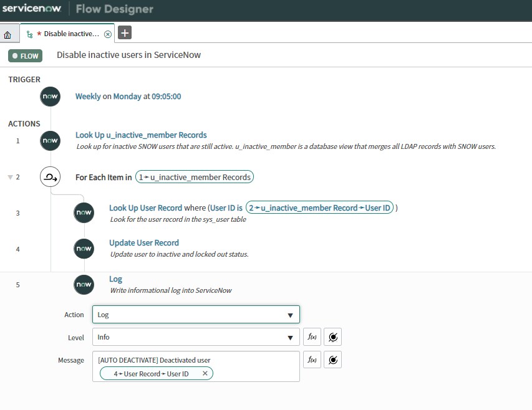Click the fx icon beside the Level field
Image resolution: width=532 pixels, height=410 pixels.
click(x=311, y=336)
